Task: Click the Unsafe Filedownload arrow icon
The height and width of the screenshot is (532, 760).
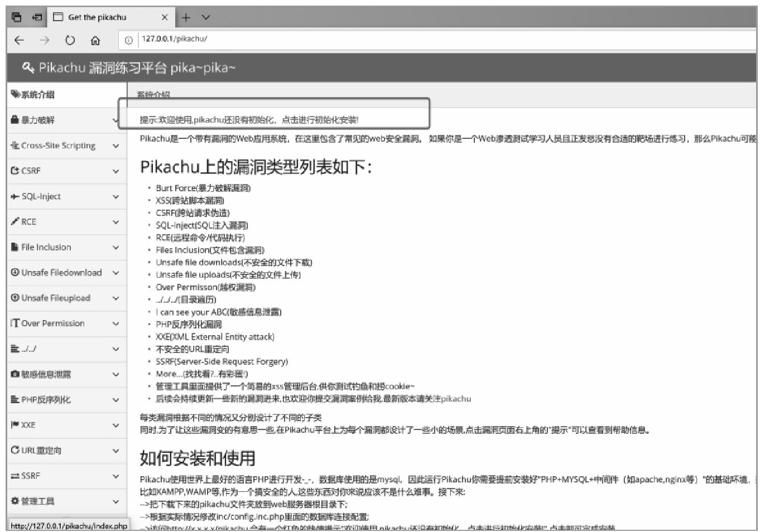Action: click(15, 272)
